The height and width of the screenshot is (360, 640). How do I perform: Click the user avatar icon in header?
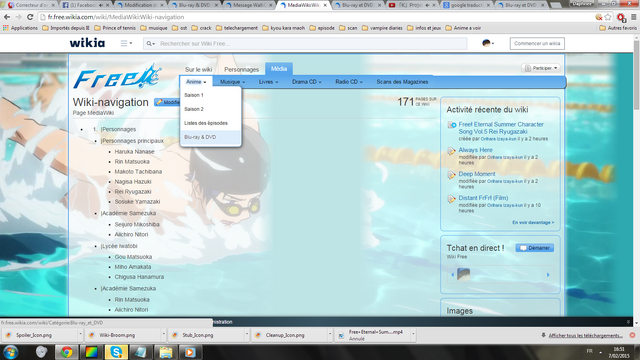(488, 43)
